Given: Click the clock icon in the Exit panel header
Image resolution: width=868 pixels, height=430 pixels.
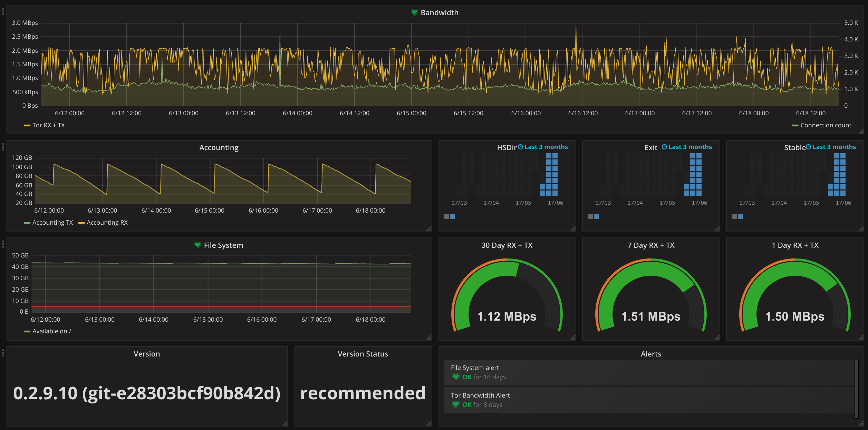Looking at the screenshot, I should point(664,147).
